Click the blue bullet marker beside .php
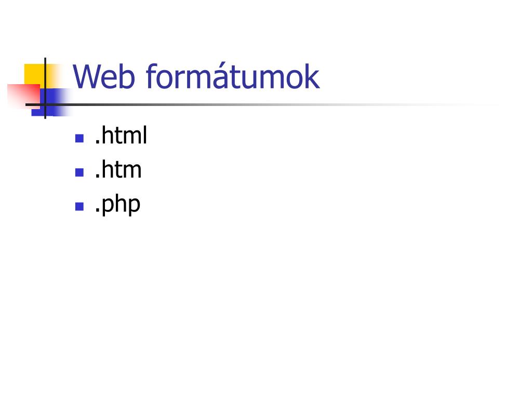This screenshot has width=532, height=399. [79, 206]
